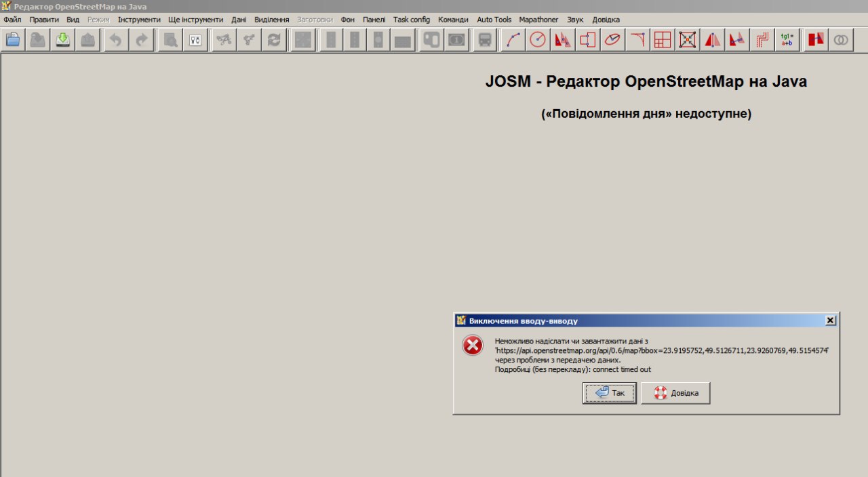
Task: Click the «Повідомлення дня» недоступне text
Action: click(646, 114)
